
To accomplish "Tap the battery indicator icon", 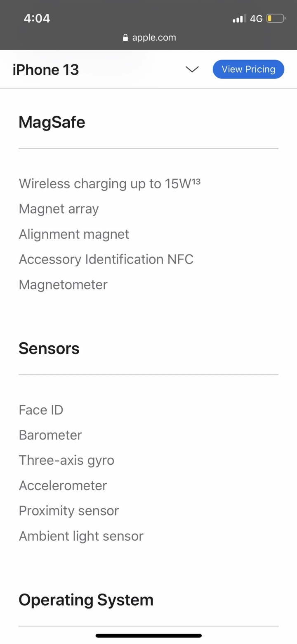I will click(x=276, y=19).
